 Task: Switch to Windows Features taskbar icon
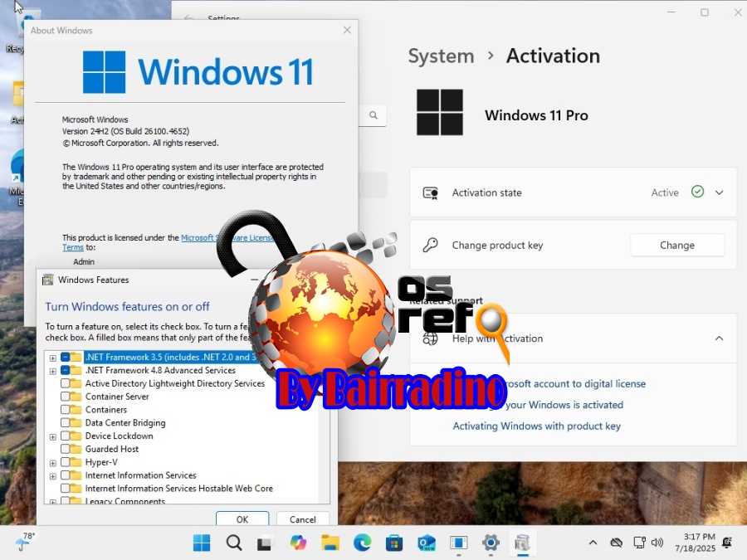coord(523,543)
